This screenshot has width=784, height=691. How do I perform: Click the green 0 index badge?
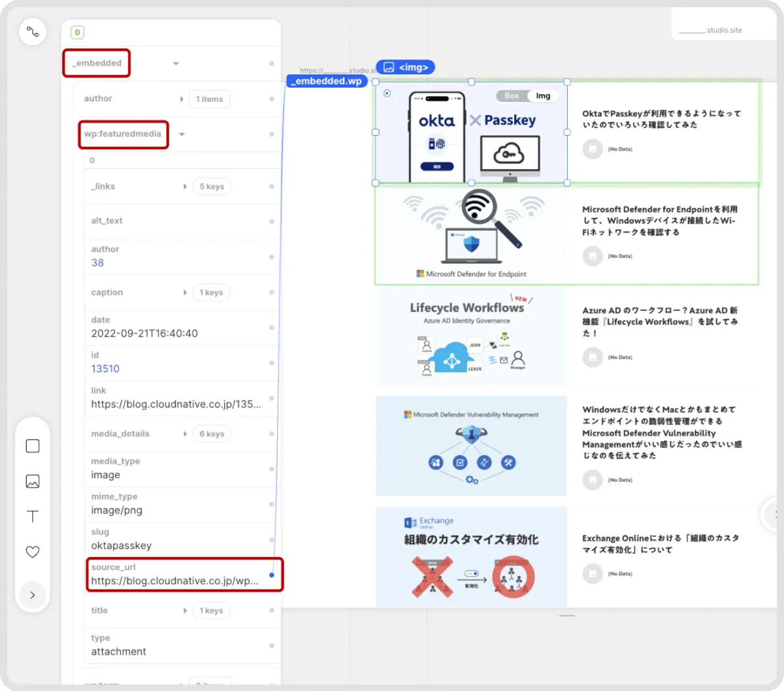(x=77, y=32)
